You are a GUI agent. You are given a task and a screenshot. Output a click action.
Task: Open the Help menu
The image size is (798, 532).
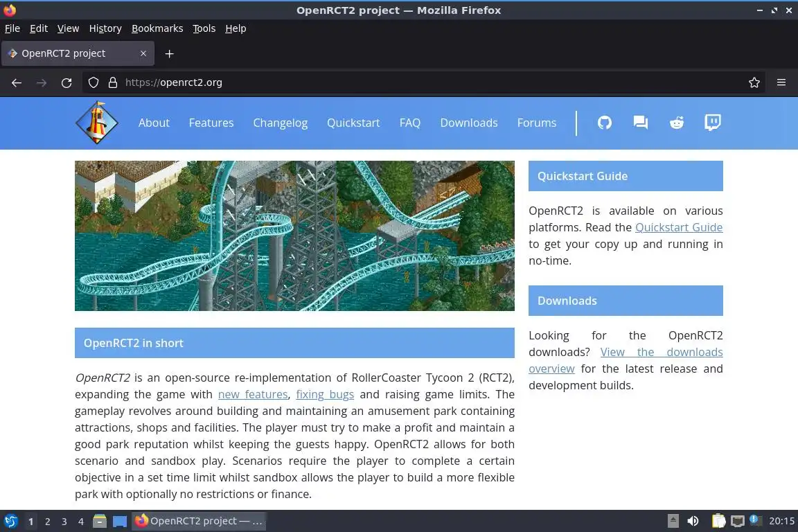236,28
